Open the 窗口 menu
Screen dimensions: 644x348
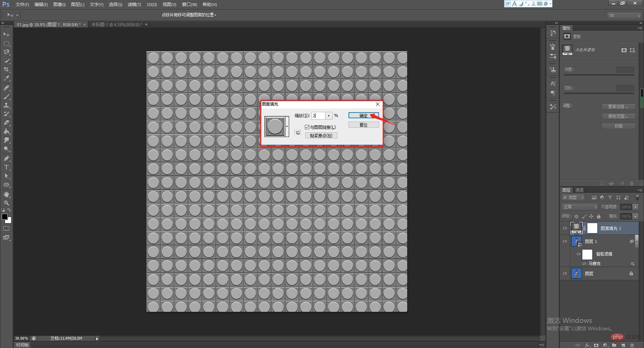coord(190,4)
